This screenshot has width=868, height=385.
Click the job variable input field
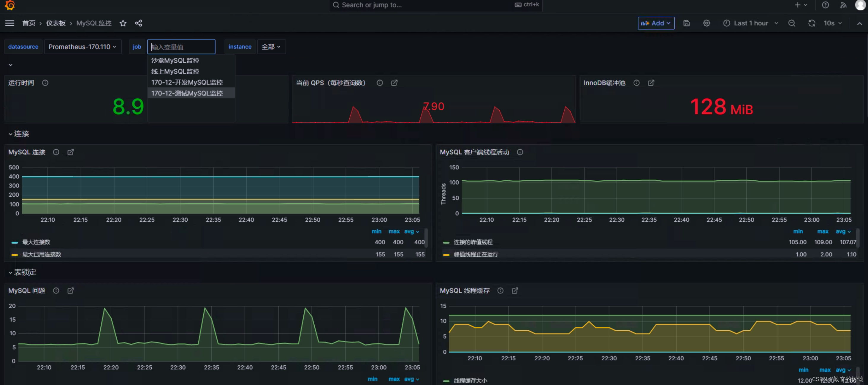click(x=181, y=47)
